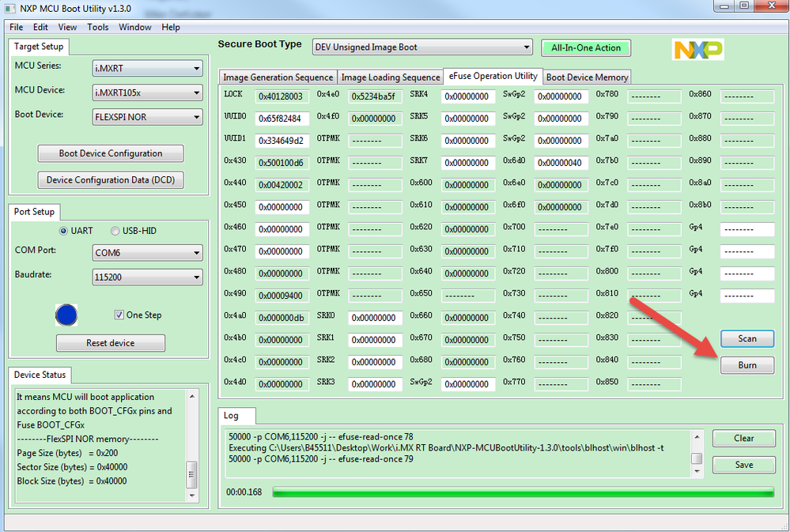Select the UART radio button
Viewport: 790px width, 532px height.
pyautogui.click(x=63, y=231)
